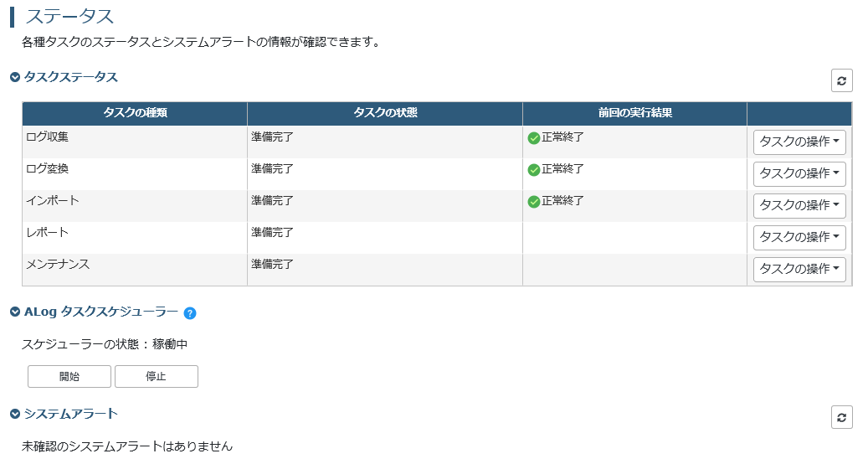The width and height of the screenshot is (868, 464).
Task: Start the scheduler with 開始 button
Action: click(x=69, y=377)
